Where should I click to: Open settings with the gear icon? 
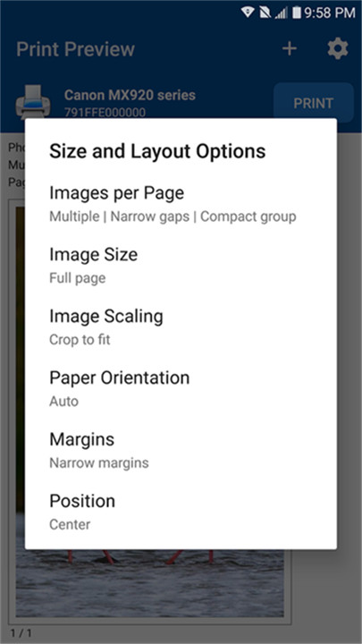(x=338, y=49)
